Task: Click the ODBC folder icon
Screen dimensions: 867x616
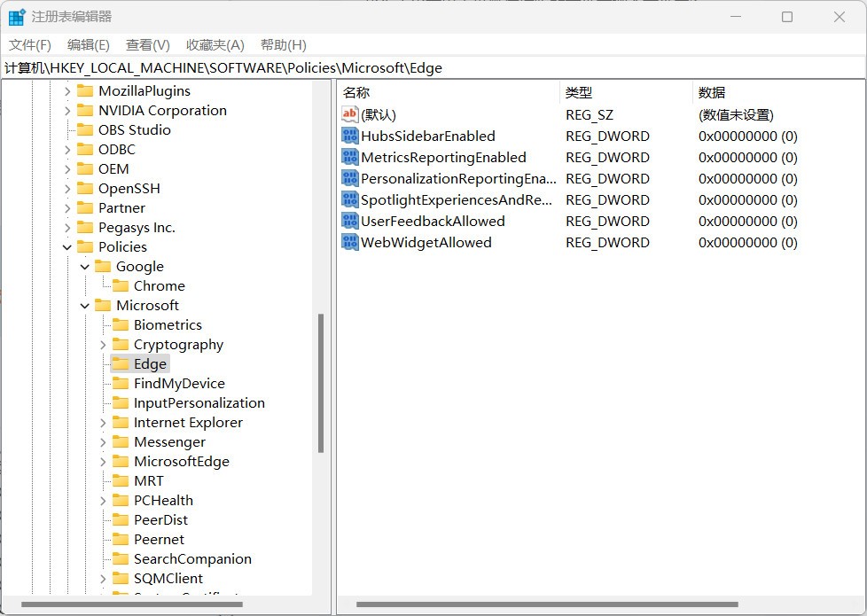Action: (x=85, y=149)
